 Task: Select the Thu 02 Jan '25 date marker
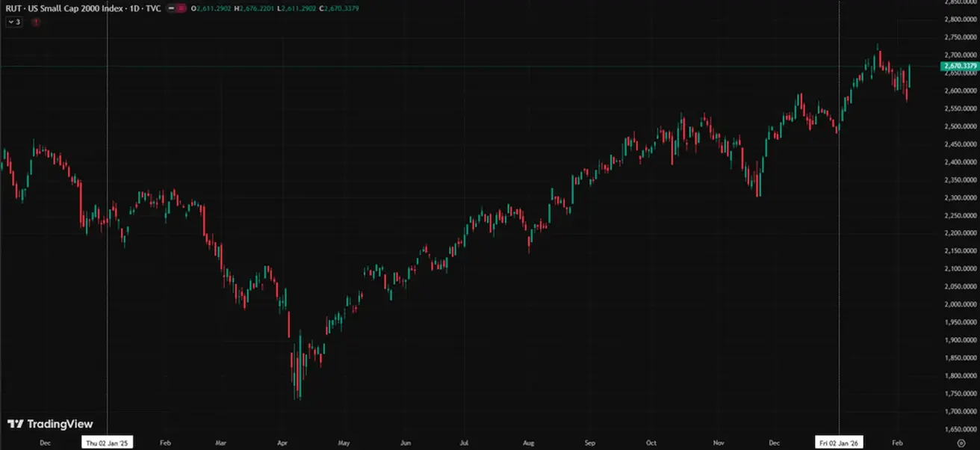pyautogui.click(x=108, y=443)
